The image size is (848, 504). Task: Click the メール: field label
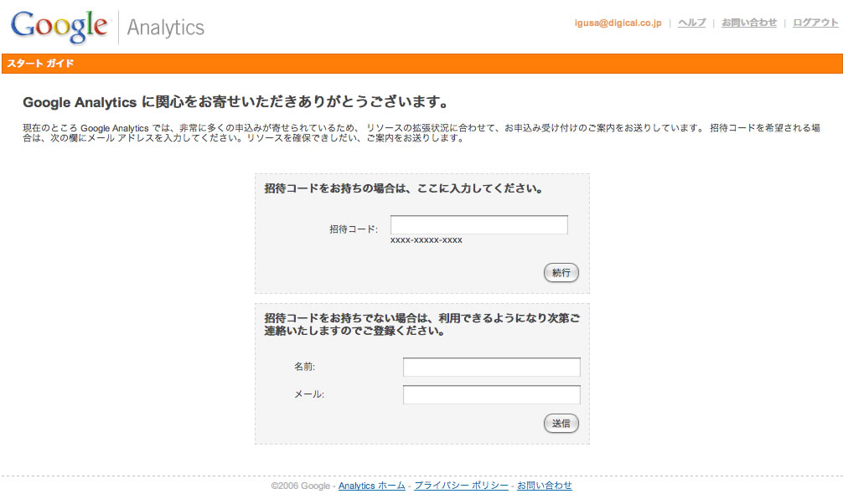[308, 395]
